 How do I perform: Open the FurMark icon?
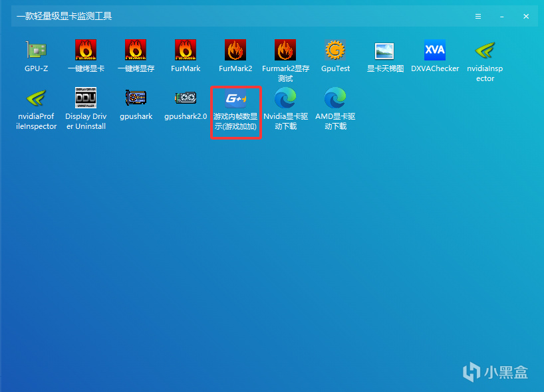186,50
